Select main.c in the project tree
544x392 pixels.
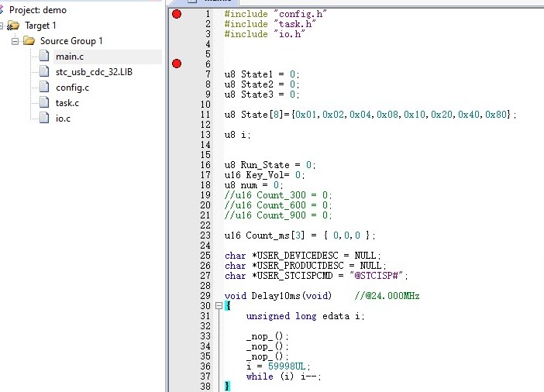(70, 57)
